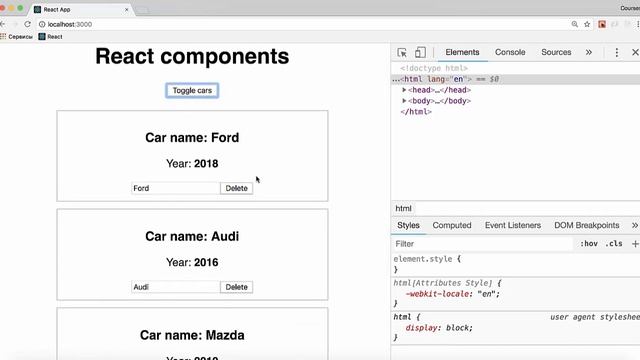Click the red extension icon in toolbar
The image size is (640, 360).
click(602, 24)
